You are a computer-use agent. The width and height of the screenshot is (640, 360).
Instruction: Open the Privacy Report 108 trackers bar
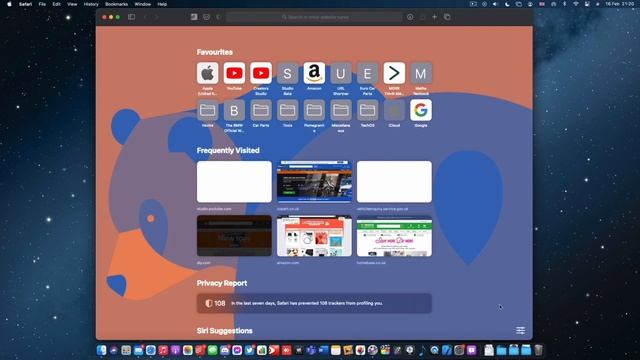click(314, 303)
